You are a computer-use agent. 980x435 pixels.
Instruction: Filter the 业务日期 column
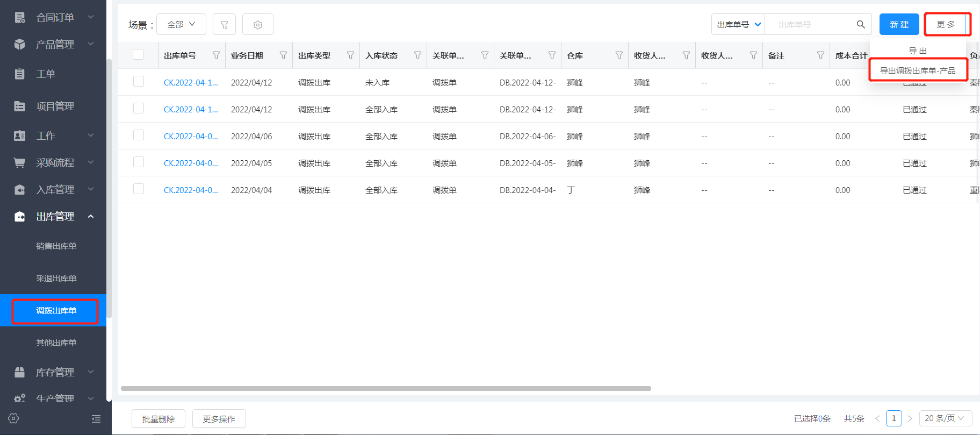(283, 55)
